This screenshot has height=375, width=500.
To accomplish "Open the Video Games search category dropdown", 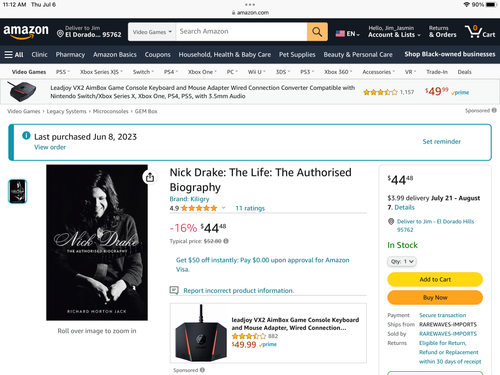I will point(152,32).
